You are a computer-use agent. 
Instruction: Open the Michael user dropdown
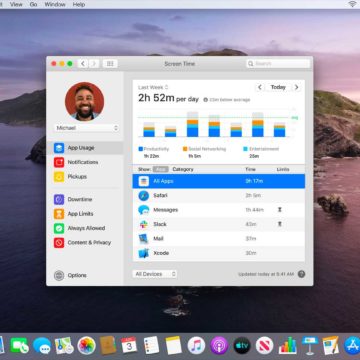(87, 128)
